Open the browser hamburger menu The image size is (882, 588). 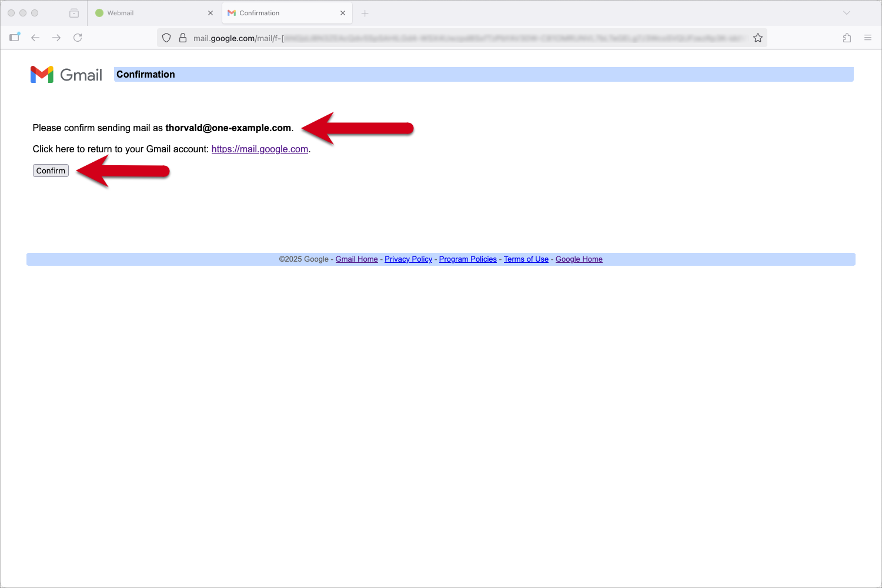[x=868, y=38]
